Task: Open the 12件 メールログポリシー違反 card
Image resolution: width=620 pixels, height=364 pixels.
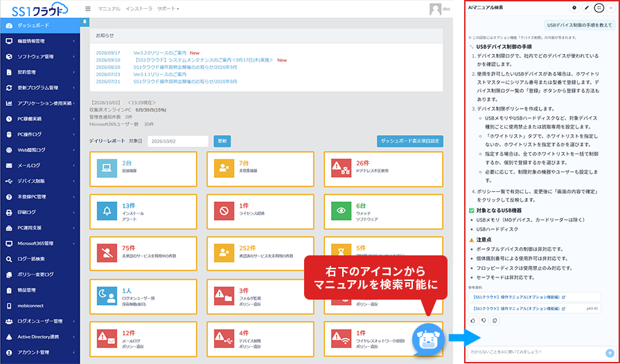Action: (x=143, y=339)
